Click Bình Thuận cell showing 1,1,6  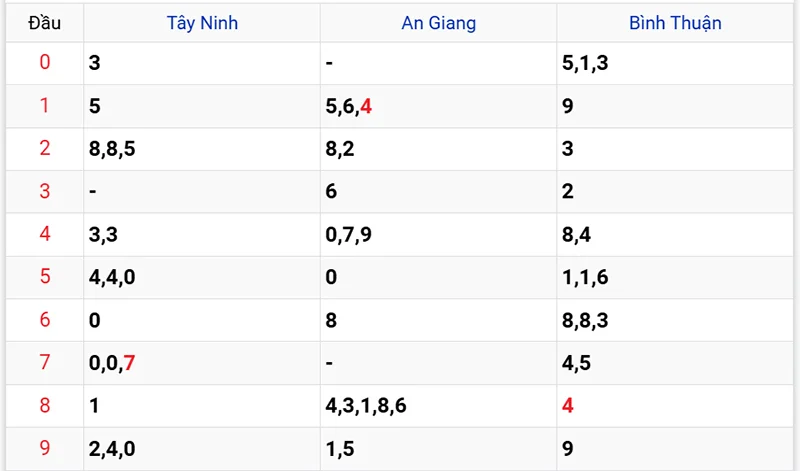click(585, 277)
